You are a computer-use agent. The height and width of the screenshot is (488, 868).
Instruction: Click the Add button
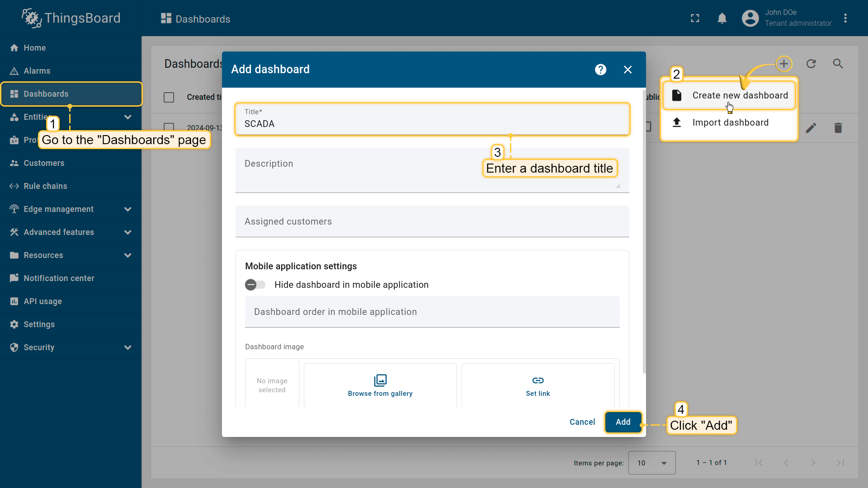click(623, 422)
